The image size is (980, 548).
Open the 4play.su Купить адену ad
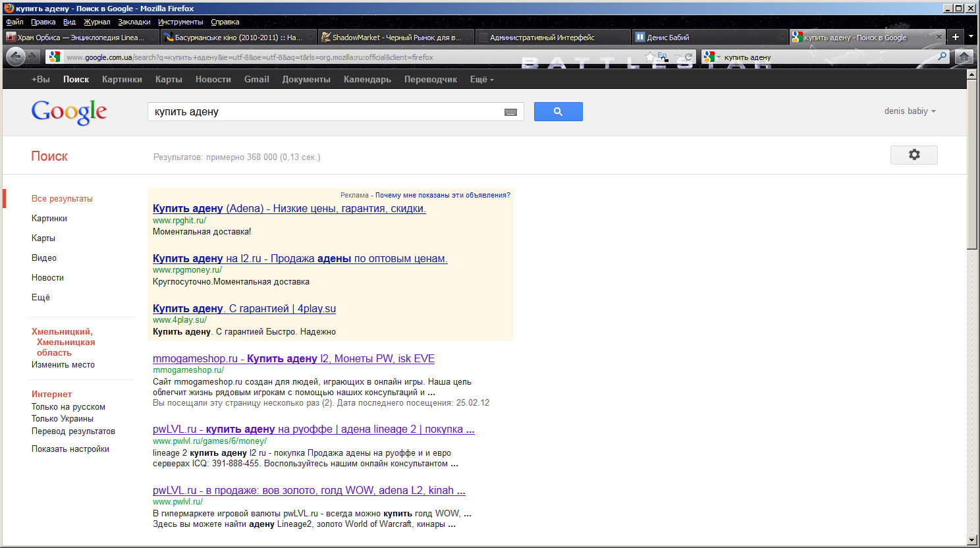[244, 309]
